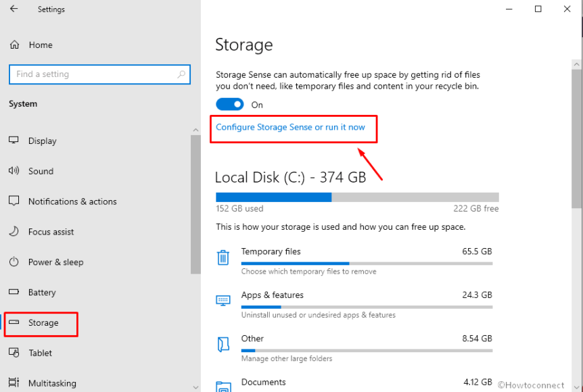Screen dimensions: 583x392
Task: Open the Display settings icon
Action: click(x=14, y=141)
